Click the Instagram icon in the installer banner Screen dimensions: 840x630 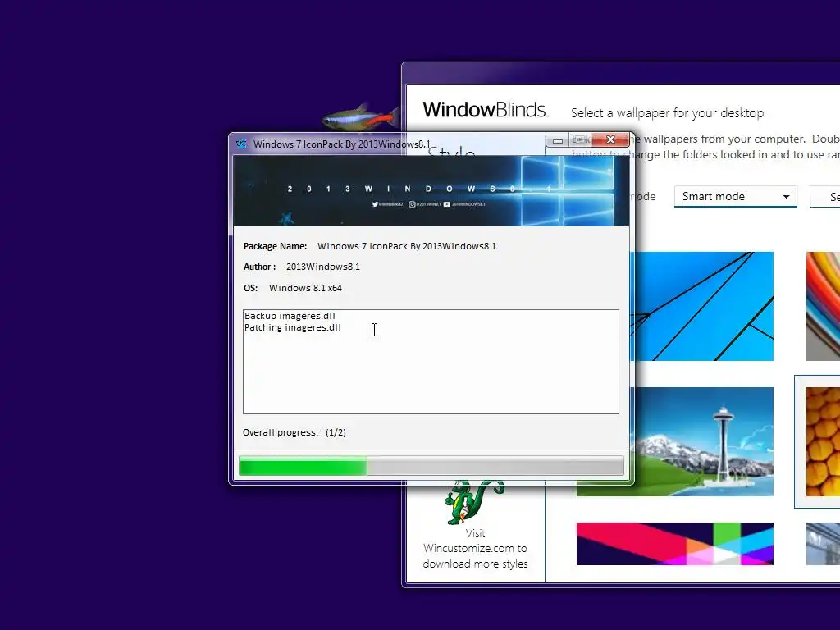click(412, 204)
